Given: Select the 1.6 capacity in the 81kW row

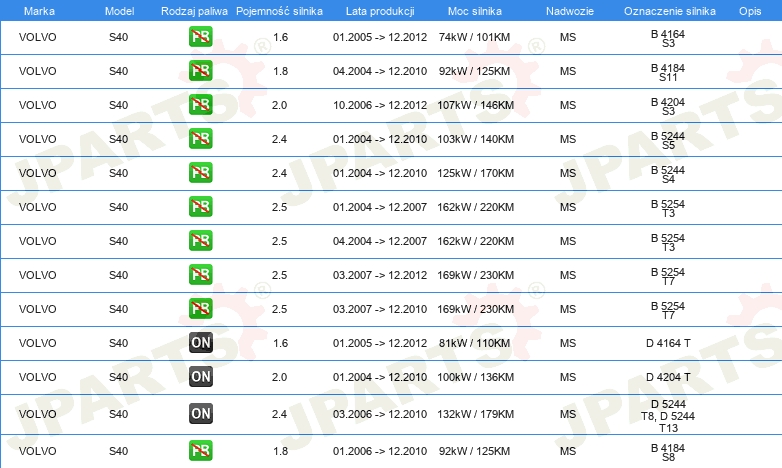Looking at the screenshot, I should click(x=281, y=343).
